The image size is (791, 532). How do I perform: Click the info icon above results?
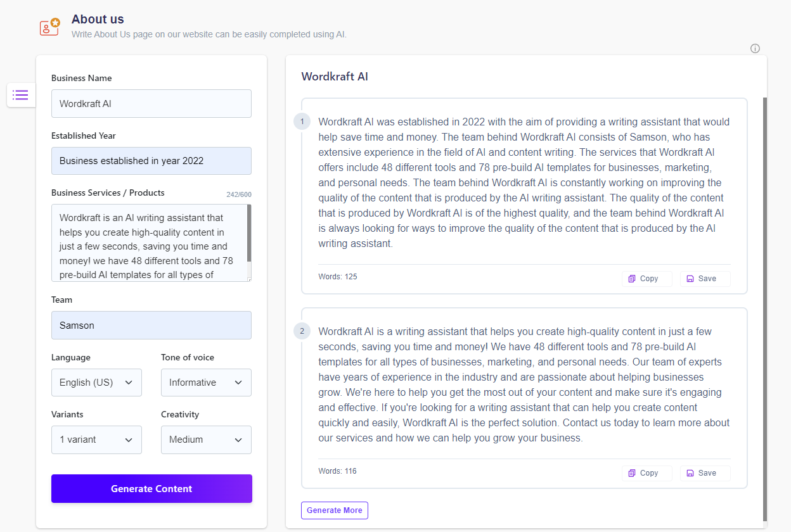[755, 49]
